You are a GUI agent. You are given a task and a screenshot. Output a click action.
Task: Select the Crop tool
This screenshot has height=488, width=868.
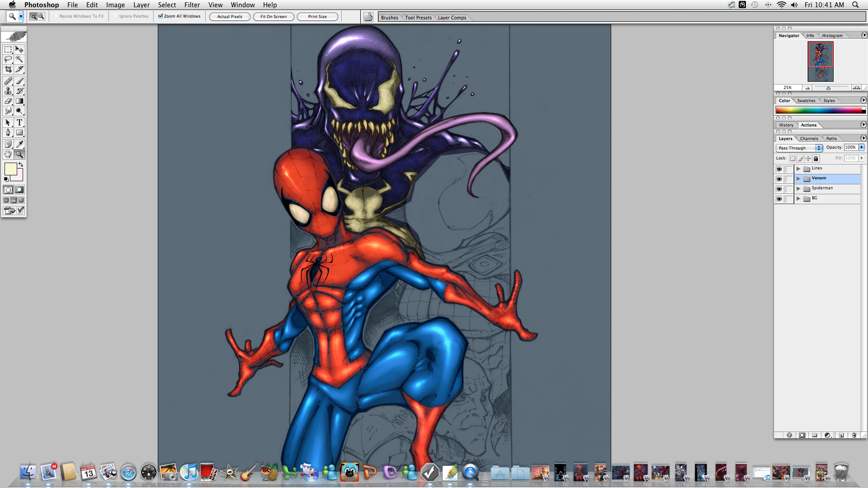point(8,69)
